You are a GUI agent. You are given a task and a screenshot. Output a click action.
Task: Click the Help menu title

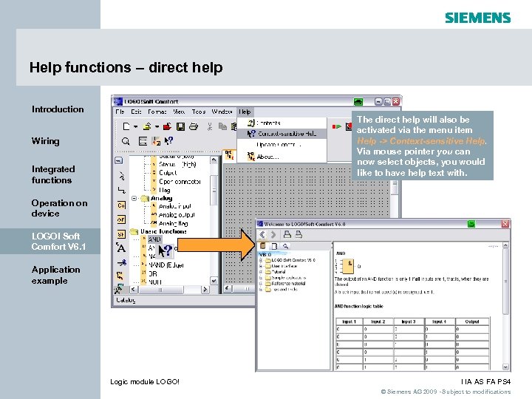(x=245, y=112)
